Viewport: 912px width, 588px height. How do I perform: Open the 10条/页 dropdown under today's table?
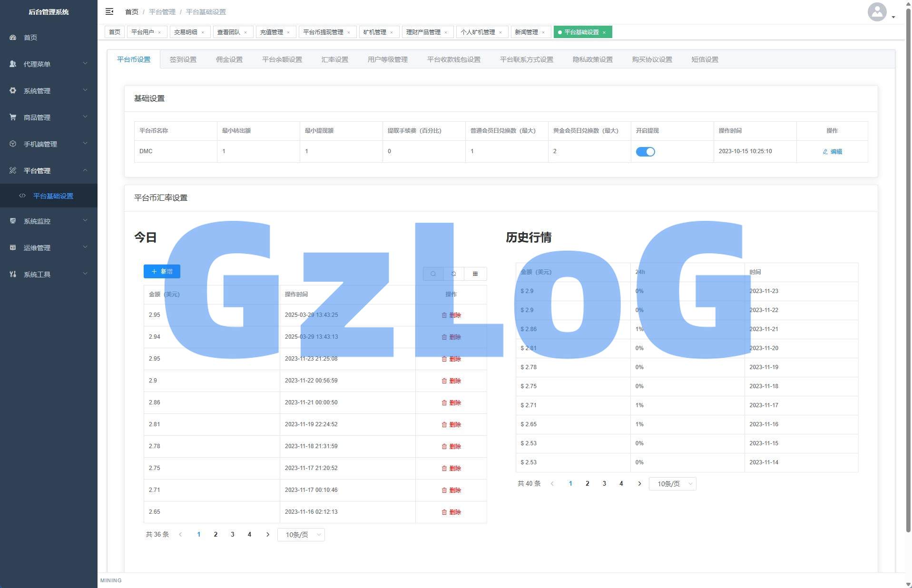[x=301, y=535]
